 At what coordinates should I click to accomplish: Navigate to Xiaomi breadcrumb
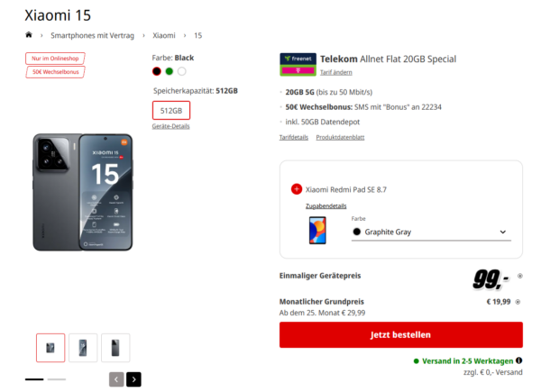(163, 35)
